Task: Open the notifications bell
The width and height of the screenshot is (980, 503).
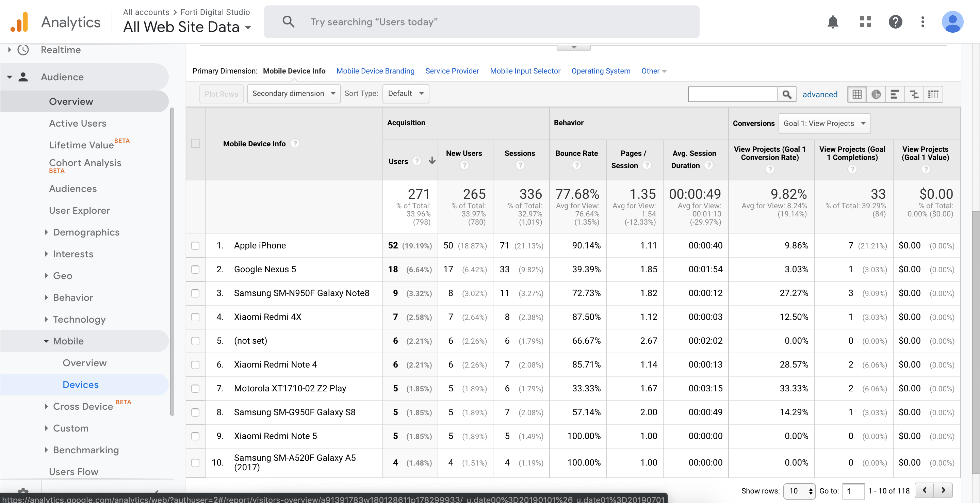Action: pos(833,22)
